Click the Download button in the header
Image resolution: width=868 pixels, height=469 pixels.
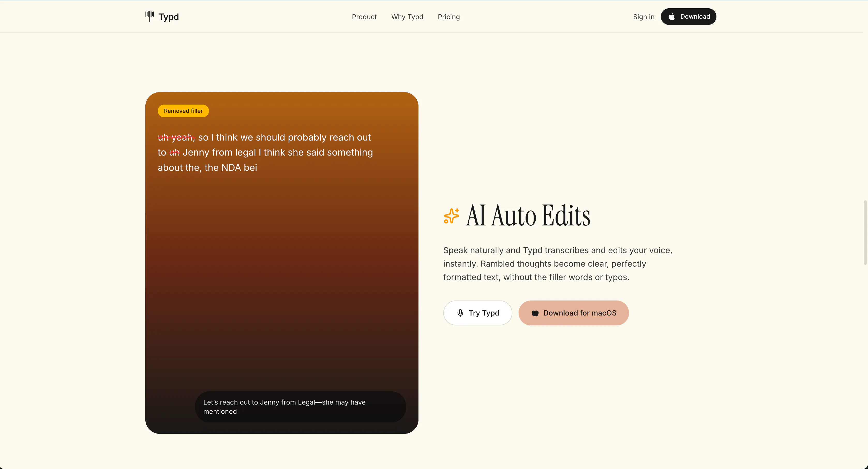[689, 17]
